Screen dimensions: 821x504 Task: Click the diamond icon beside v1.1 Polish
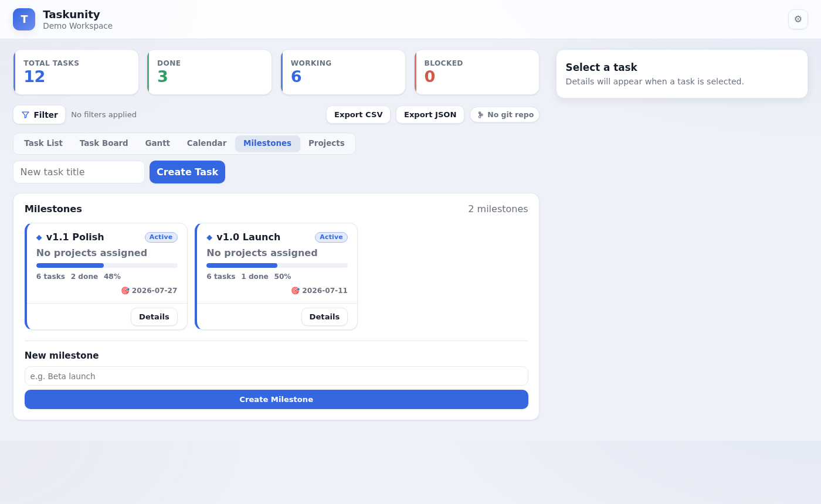[39, 237]
